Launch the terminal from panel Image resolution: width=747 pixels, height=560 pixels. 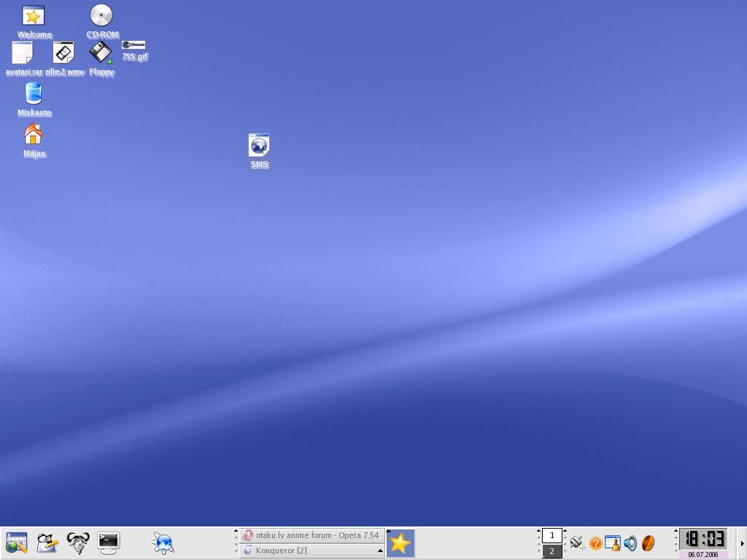coord(108,542)
